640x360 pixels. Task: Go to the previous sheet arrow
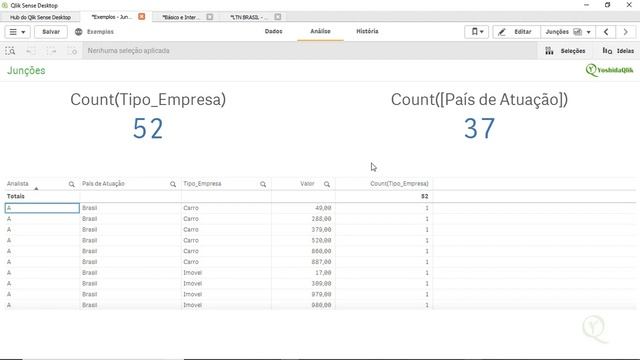click(606, 32)
